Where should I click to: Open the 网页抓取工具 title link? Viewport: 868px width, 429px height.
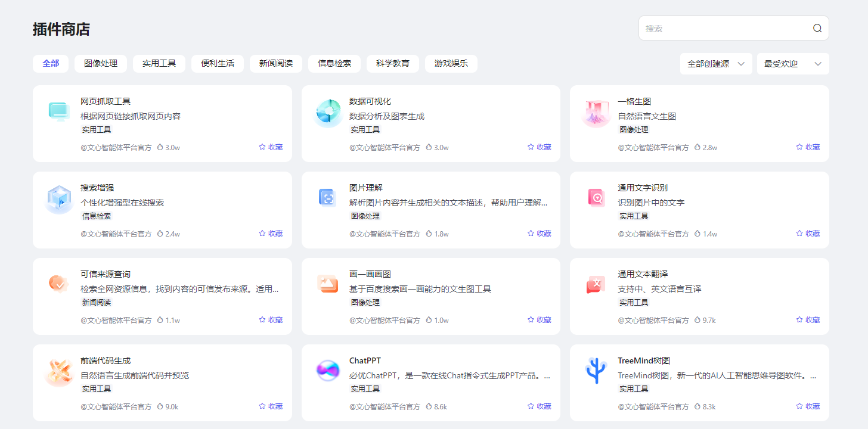106,101
